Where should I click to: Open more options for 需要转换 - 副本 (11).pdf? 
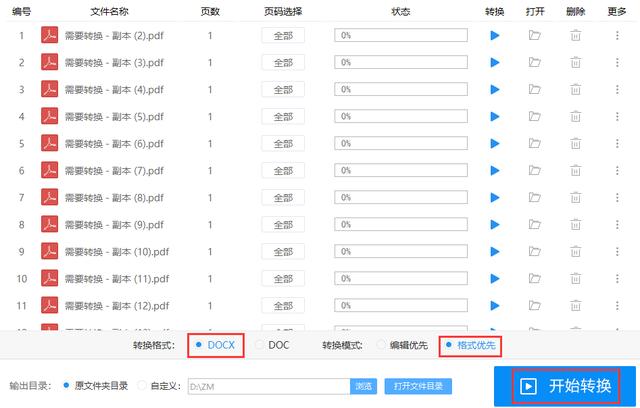[617, 279]
